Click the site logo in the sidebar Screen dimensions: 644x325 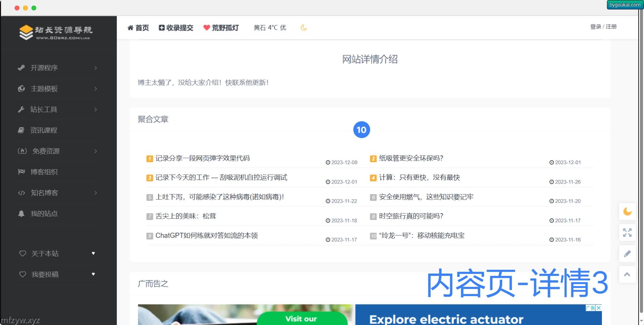[x=56, y=32]
